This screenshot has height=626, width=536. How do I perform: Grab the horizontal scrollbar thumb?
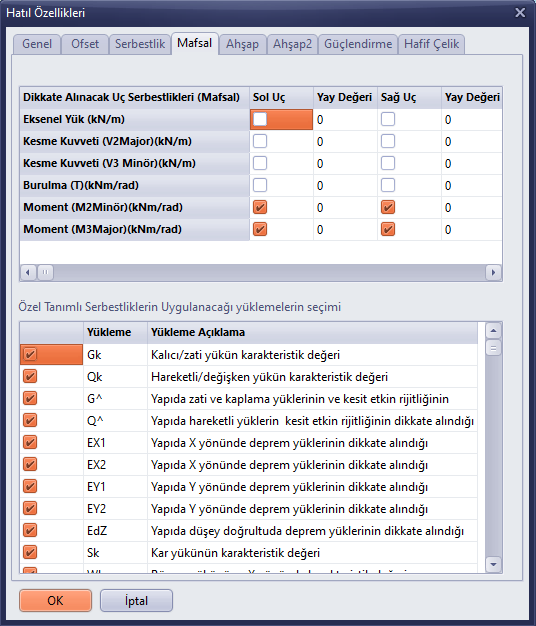[45, 273]
